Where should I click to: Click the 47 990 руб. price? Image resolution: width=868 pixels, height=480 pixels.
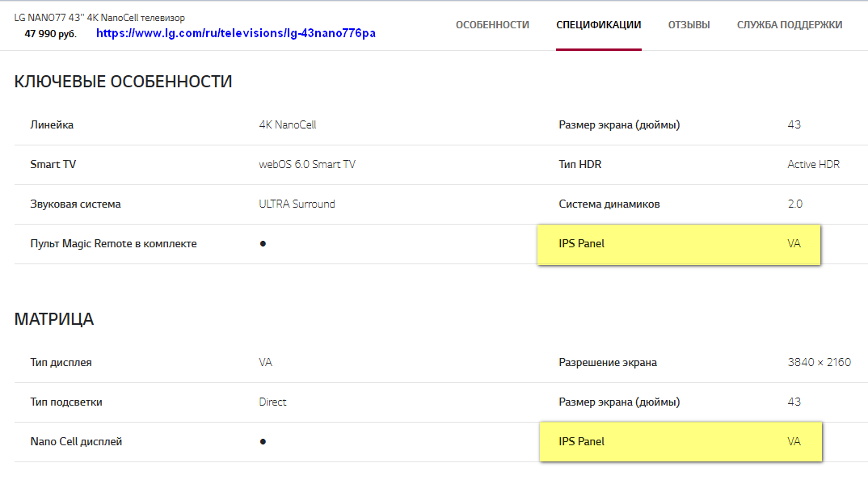click(50, 34)
